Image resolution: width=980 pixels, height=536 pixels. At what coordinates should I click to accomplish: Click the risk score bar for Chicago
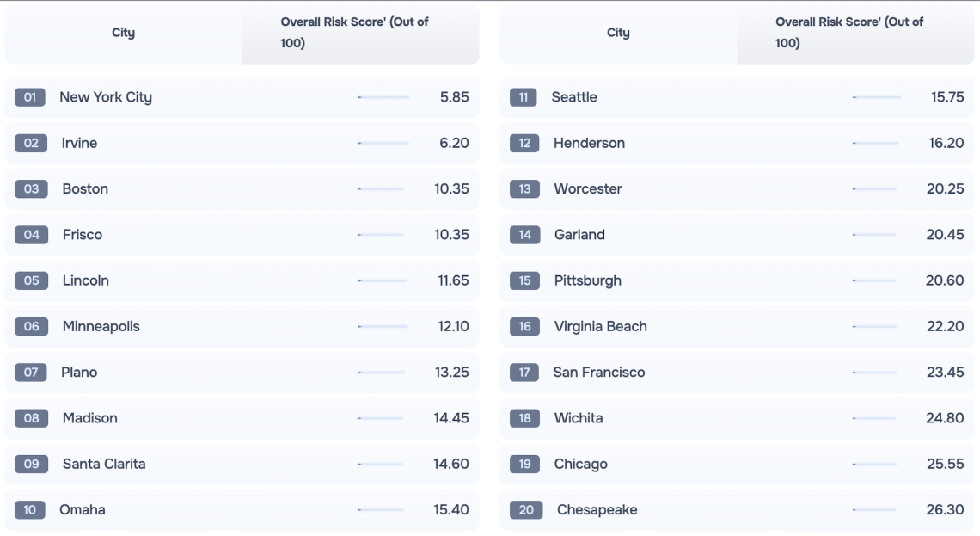click(x=874, y=465)
